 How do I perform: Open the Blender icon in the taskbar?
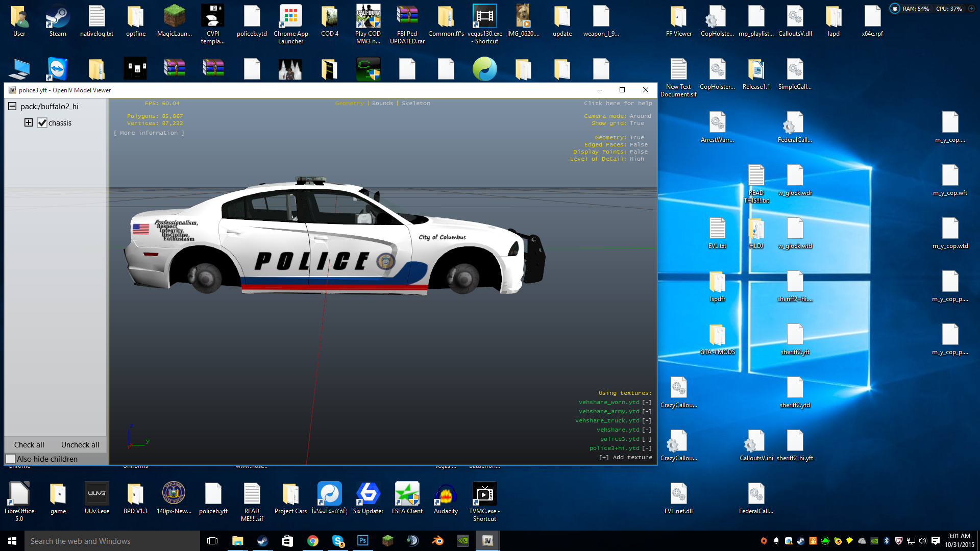click(x=437, y=541)
